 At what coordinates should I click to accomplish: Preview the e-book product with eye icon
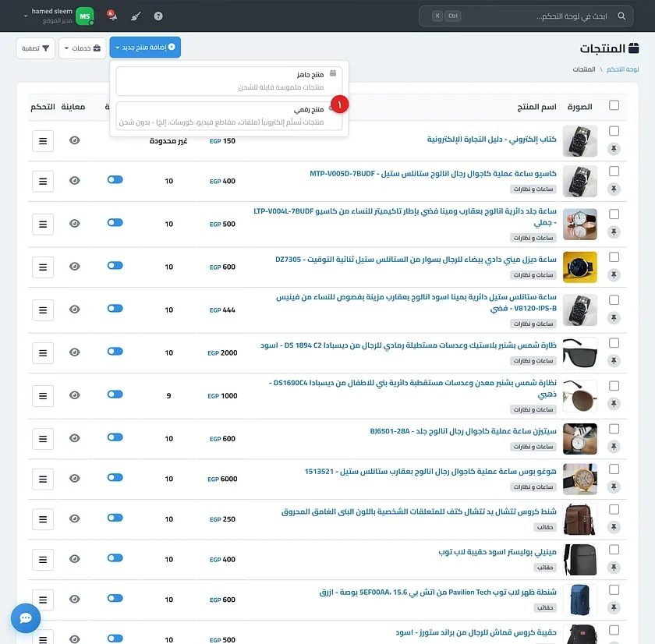[75, 140]
